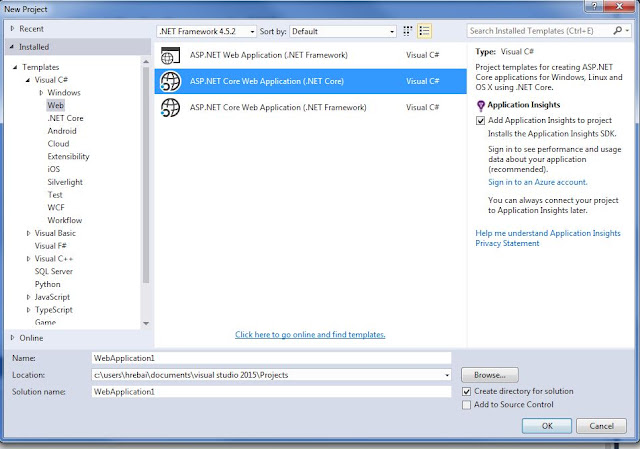Screen dimensions: 640x449
Task: Open the Sort by Default dropdown
Action: 343,31
